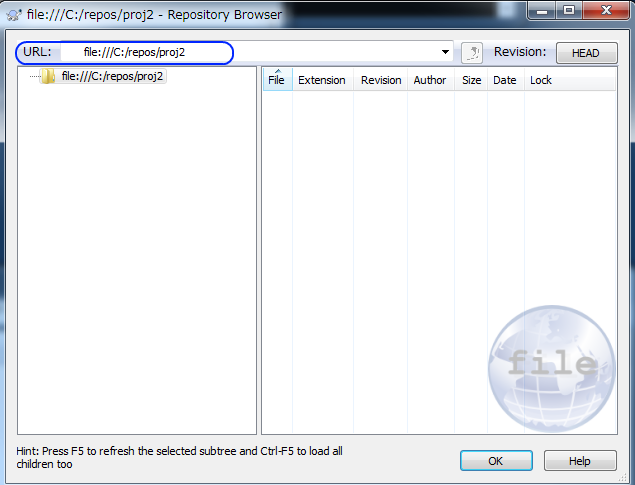Click the OK button
635x485 pixels.
(496, 461)
